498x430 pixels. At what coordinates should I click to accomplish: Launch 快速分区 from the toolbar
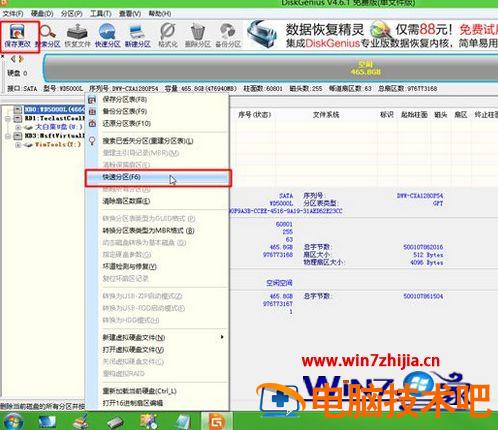(x=107, y=35)
